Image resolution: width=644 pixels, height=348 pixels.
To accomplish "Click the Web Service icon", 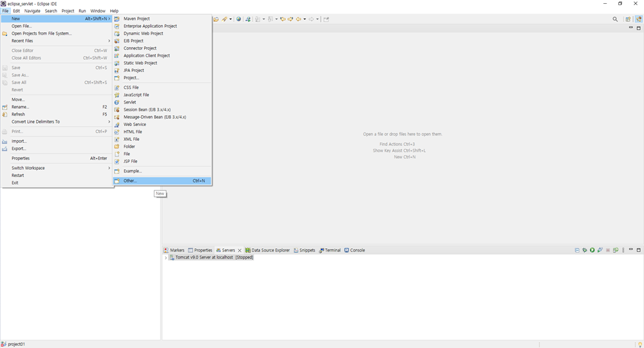I will pyautogui.click(x=117, y=124).
